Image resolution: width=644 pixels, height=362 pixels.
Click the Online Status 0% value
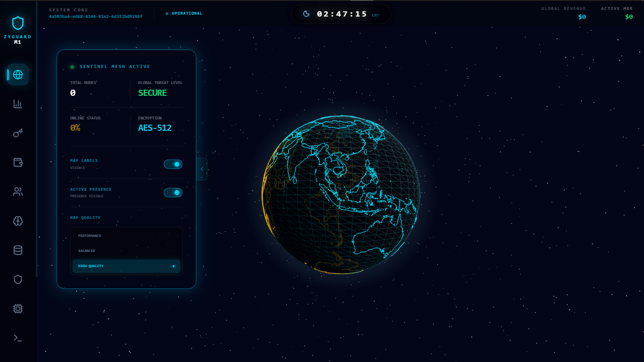75,128
